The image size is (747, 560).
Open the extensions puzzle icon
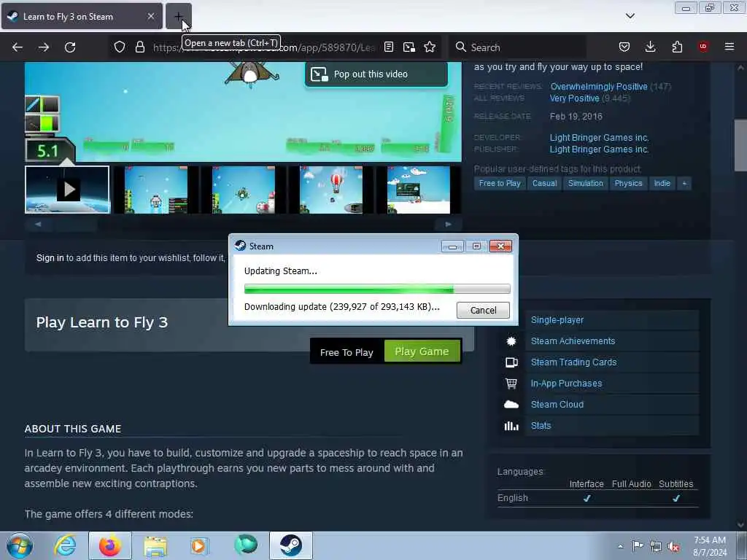click(x=677, y=47)
